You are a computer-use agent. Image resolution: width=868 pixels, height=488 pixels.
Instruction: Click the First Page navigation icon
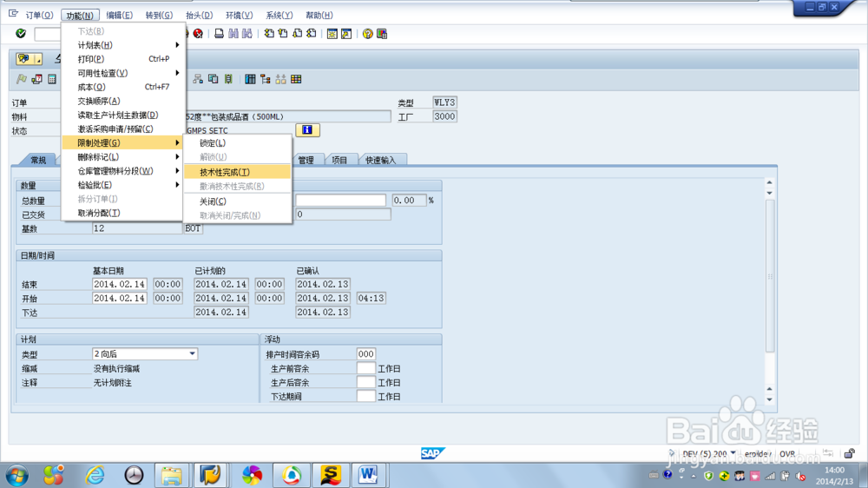pyautogui.click(x=269, y=34)
